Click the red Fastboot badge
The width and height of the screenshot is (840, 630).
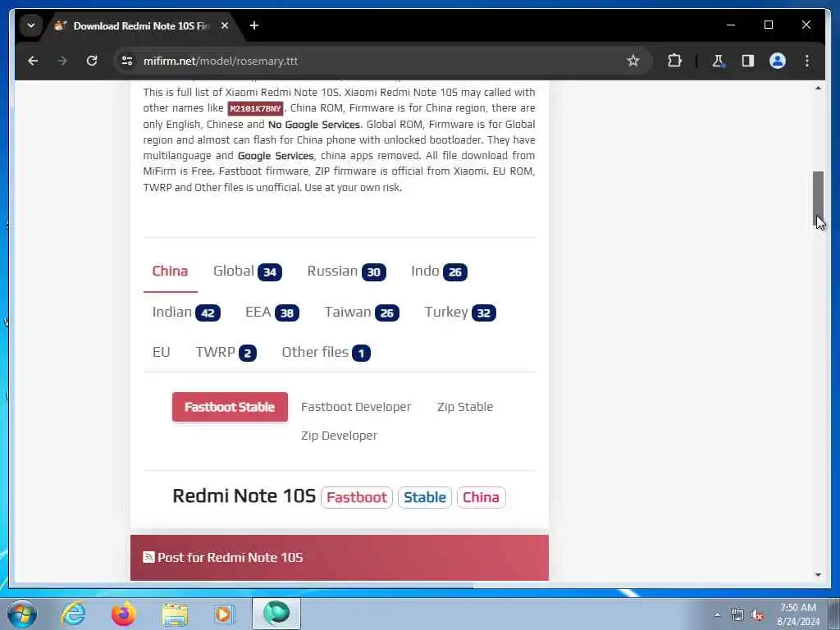(356, 498)
